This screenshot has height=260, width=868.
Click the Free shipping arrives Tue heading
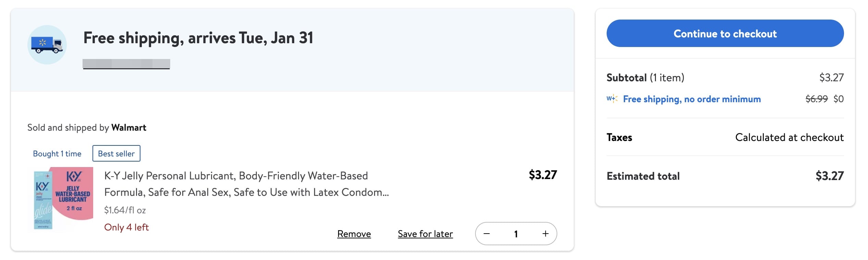click(x=198, y=38)
